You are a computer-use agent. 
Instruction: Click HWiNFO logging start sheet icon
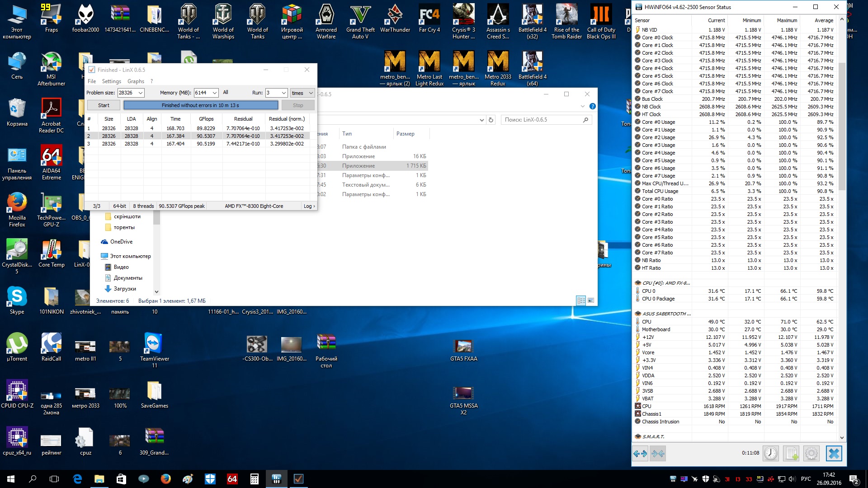click(x=791, y=453)
